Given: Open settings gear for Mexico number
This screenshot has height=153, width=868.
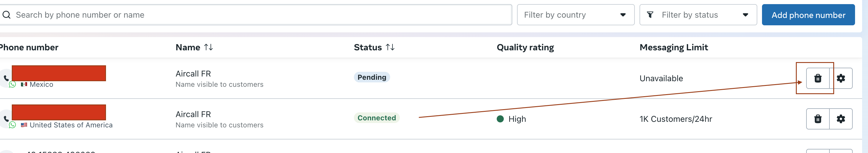Looking at the screenshot, I should pyautogui.click(x=841, y=78).
